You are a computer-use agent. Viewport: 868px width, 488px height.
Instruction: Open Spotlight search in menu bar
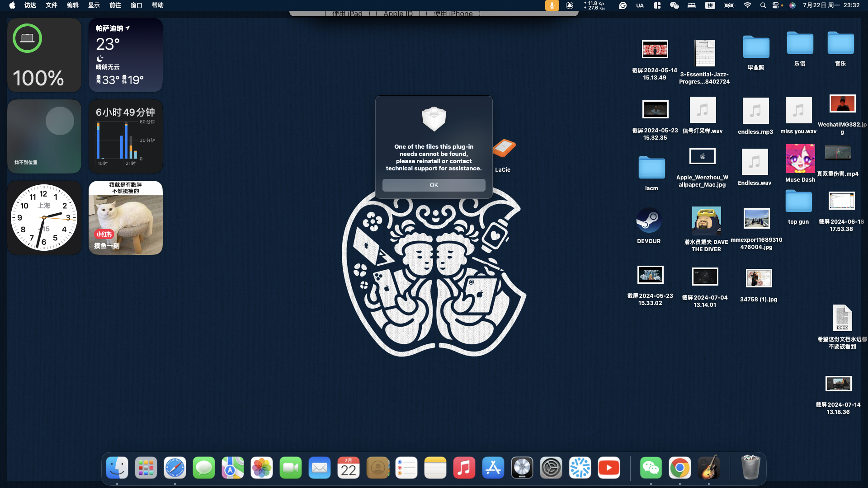[763, 5]
